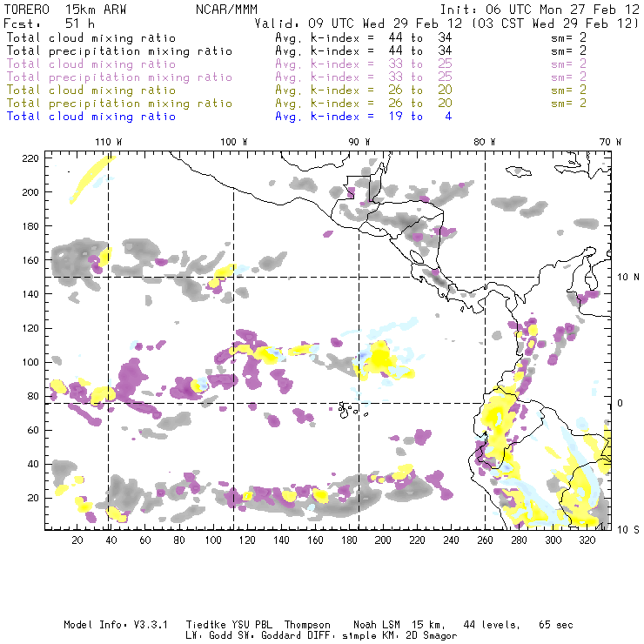Click x-axis tick label "320"
Image resolution: width=644 pixels, height=644 pixels.
pos(587,540)
